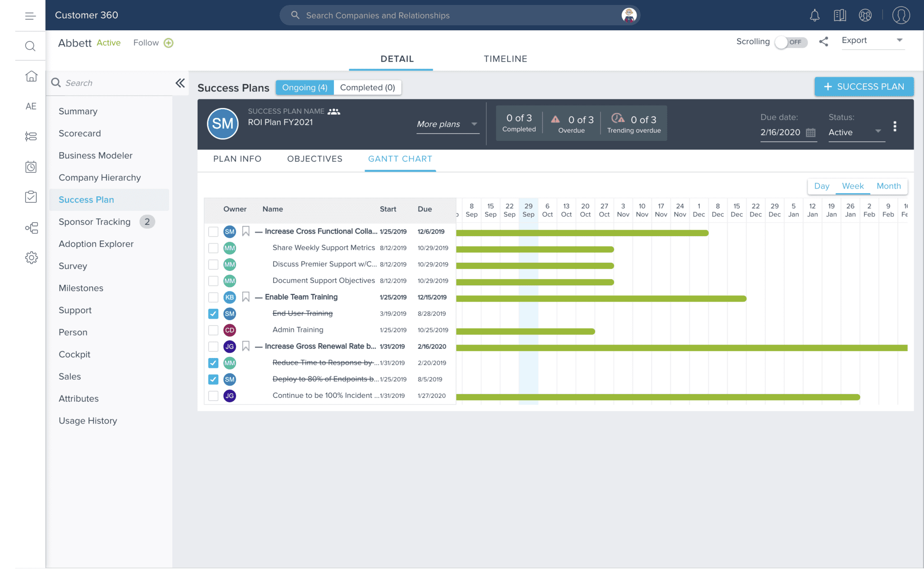Click the SUCCESS PLAN button
This screenshot has height=586, width=924.
[864, 86]
